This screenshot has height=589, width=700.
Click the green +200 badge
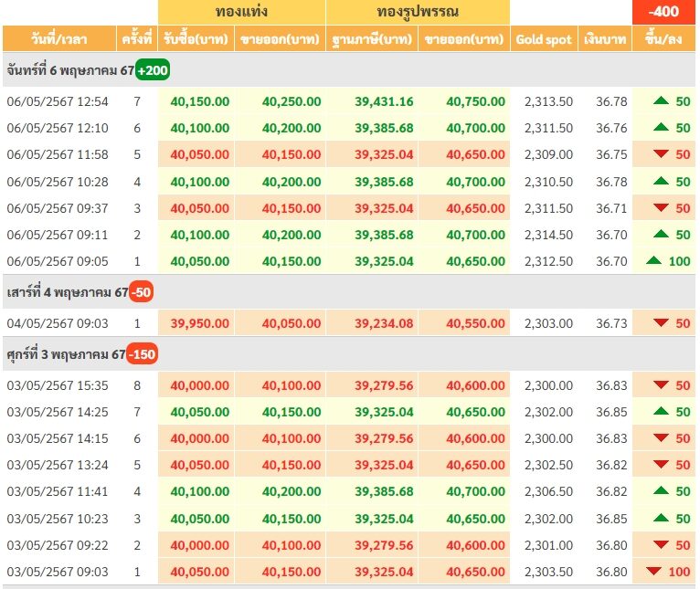click(x=153, y=70)
